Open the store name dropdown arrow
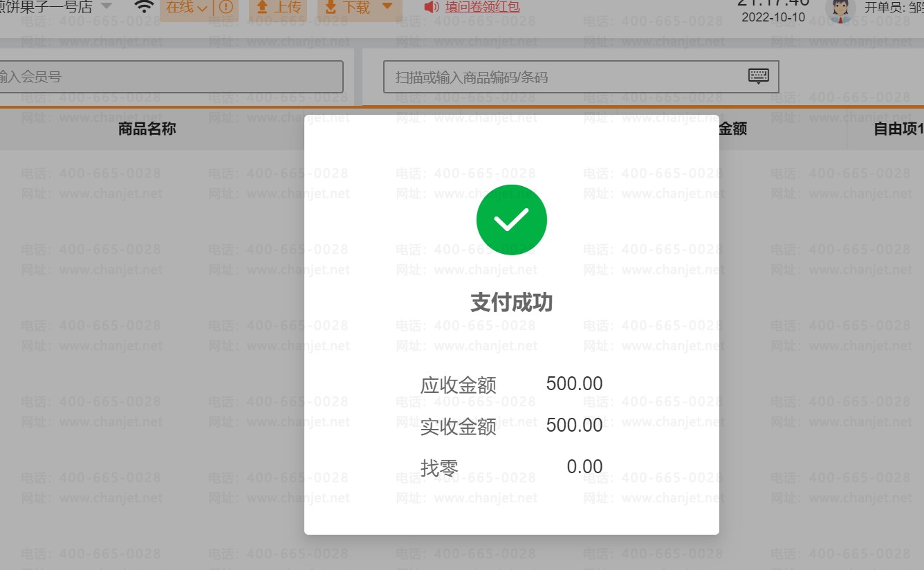The width and height of the screenshot is (924, 570). (106, 6)
